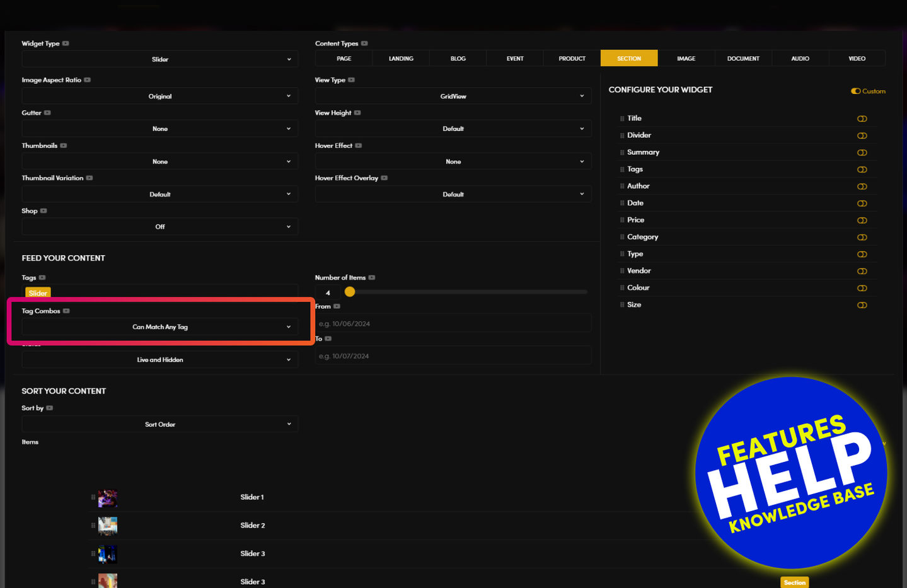Click the help icon next to Content Types
Viewport: 907px width, 588px height.
[364, 43]
